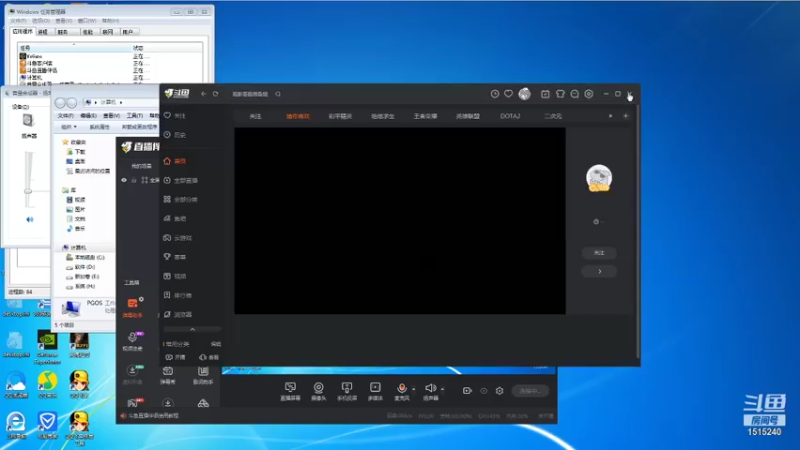Click the start streaming button in companion
Viewport: 800px width, 450px height.
tap(530, 391)
